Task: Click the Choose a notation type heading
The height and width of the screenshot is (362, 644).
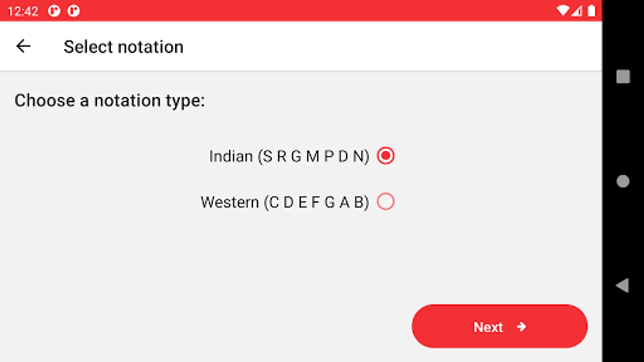Action: [109, 100]
